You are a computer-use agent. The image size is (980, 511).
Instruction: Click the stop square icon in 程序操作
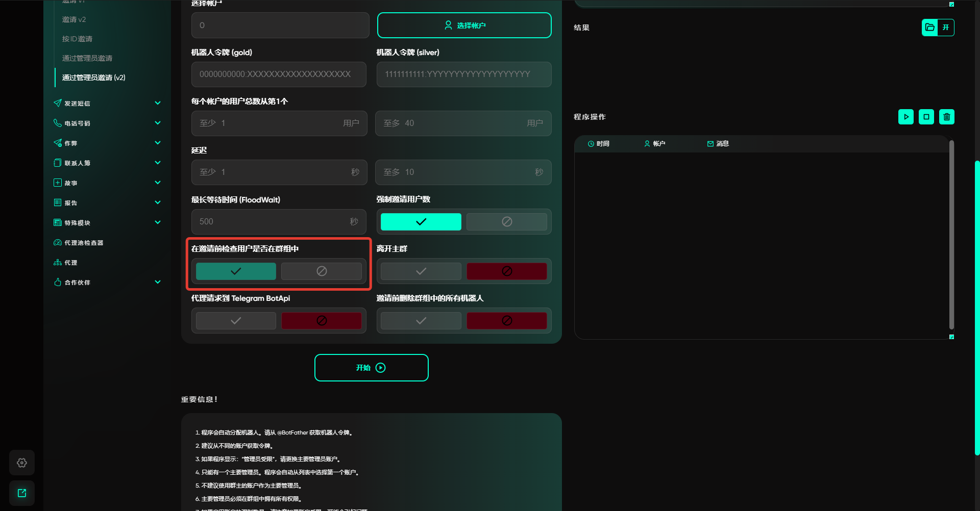926,117
